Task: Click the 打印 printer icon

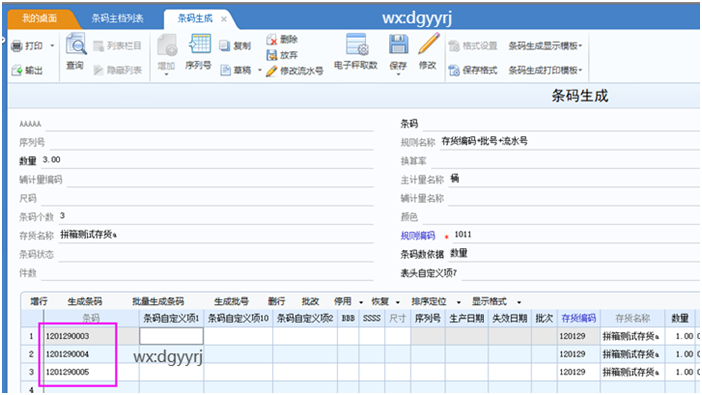Action: pos(17,46)
